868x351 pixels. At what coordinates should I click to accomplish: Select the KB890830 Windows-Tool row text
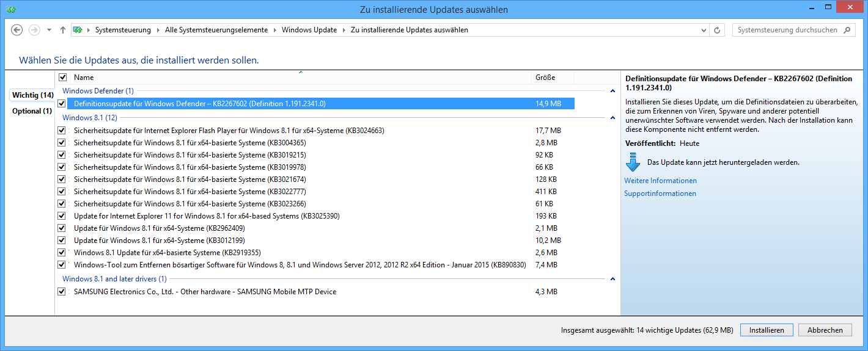click(x=300, y=265)
